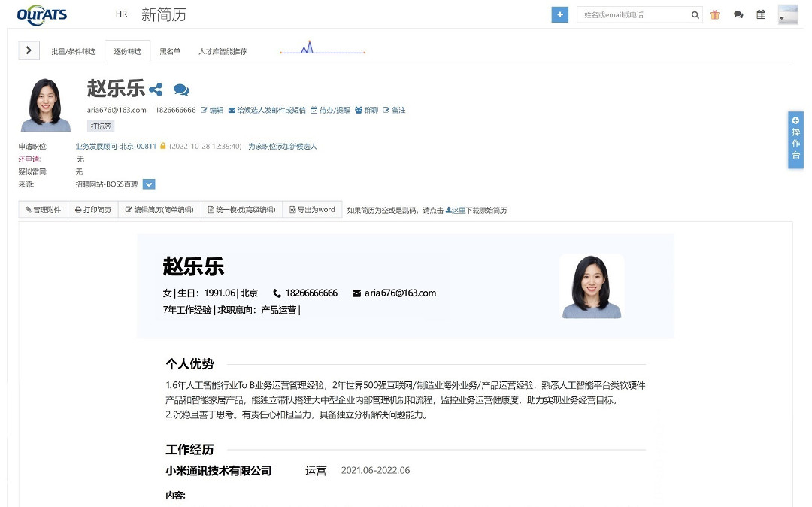
Task: Click the search magnifier icon
Action: point(695,15)
